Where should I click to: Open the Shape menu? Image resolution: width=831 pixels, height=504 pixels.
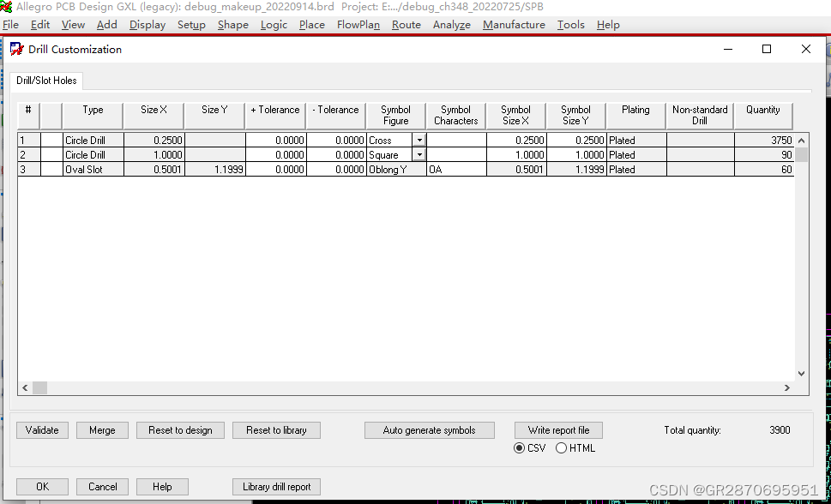point(232,25)
